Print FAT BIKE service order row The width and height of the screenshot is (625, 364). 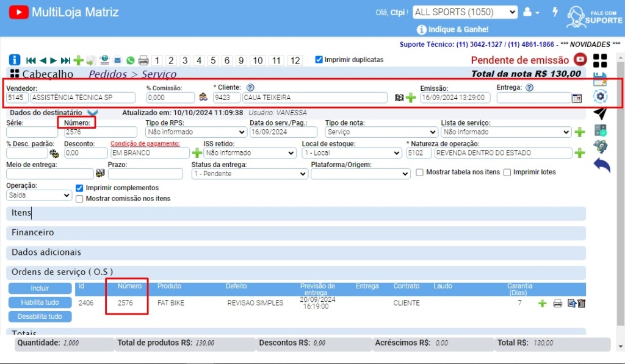pos(558,304)
